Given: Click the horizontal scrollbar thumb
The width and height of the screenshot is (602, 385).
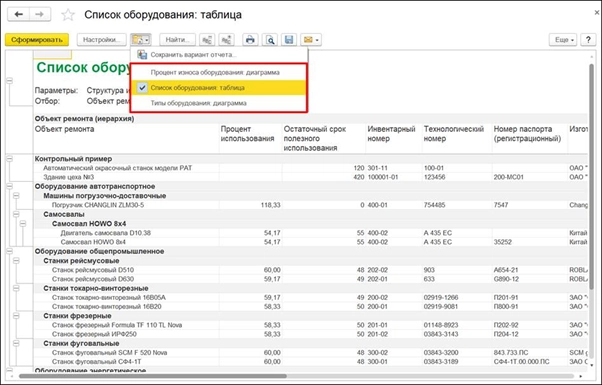Looking at the screenshot, I should (153, 376).
